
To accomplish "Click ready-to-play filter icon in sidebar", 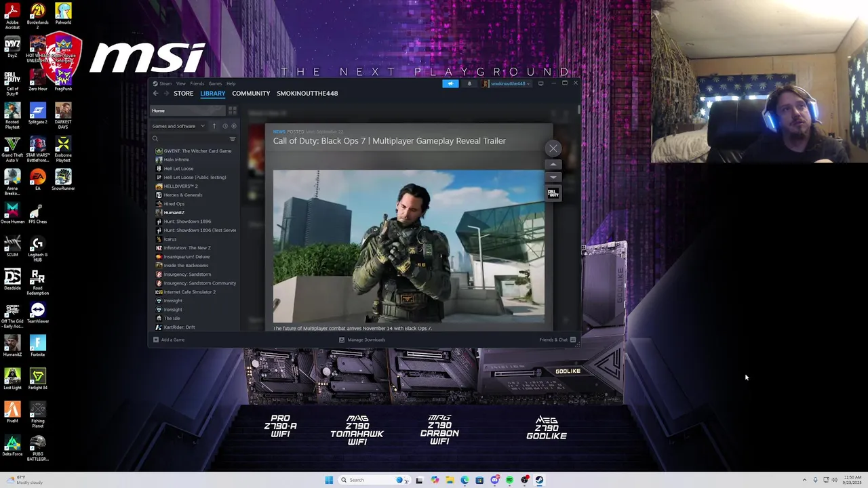I will point(234,126).
